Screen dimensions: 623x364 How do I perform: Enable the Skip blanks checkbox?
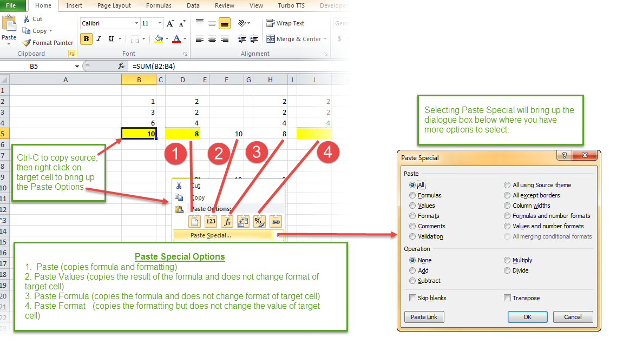pos(413,297)
